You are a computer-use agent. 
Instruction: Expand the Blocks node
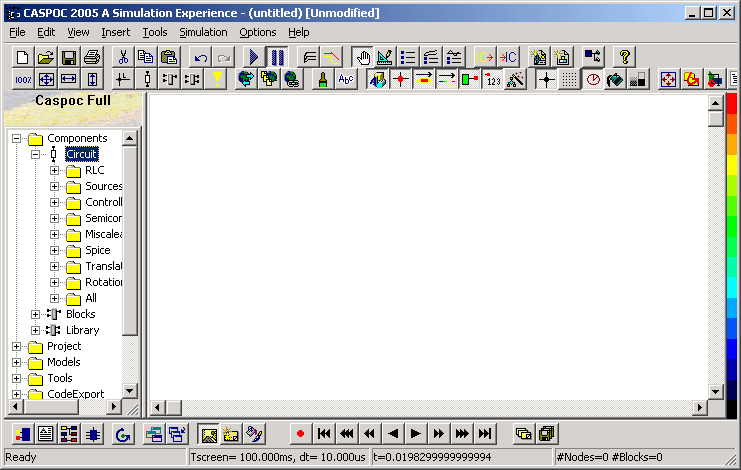pyautogui.click(x=35, y=314)
